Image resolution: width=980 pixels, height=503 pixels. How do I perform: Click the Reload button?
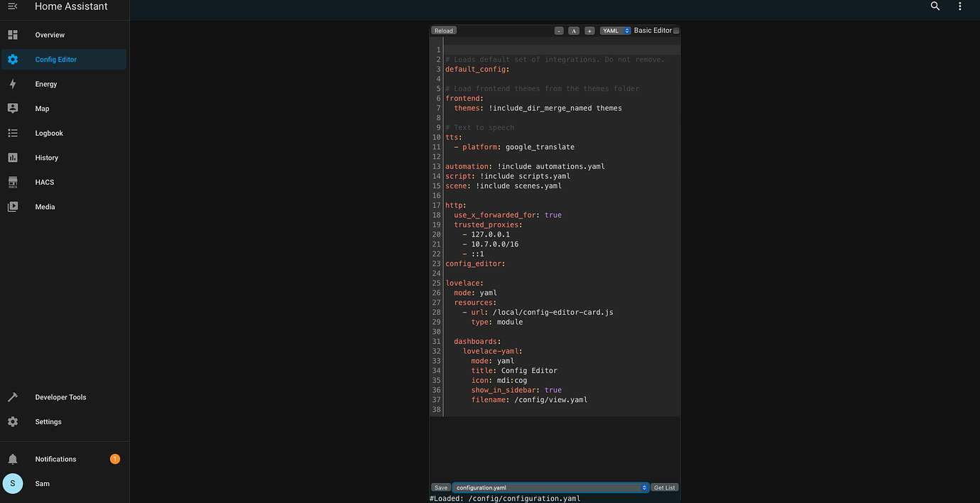coord(443,31)
